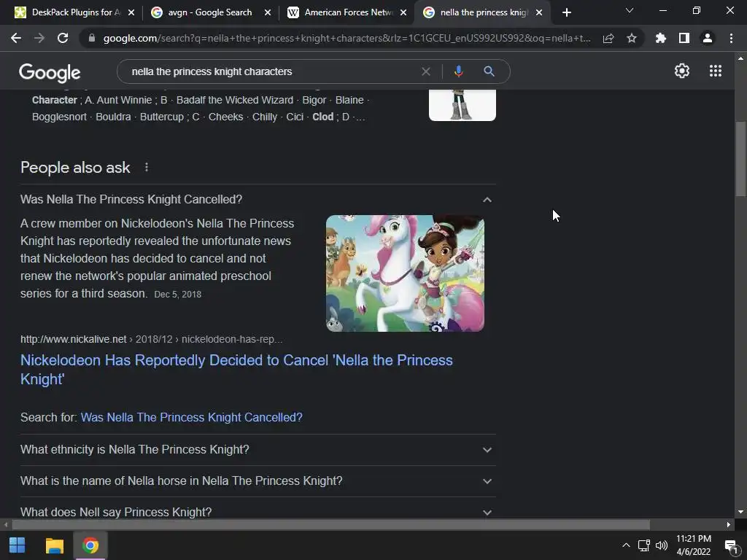Close the American Forces Network tab

[x=403, y=12]
